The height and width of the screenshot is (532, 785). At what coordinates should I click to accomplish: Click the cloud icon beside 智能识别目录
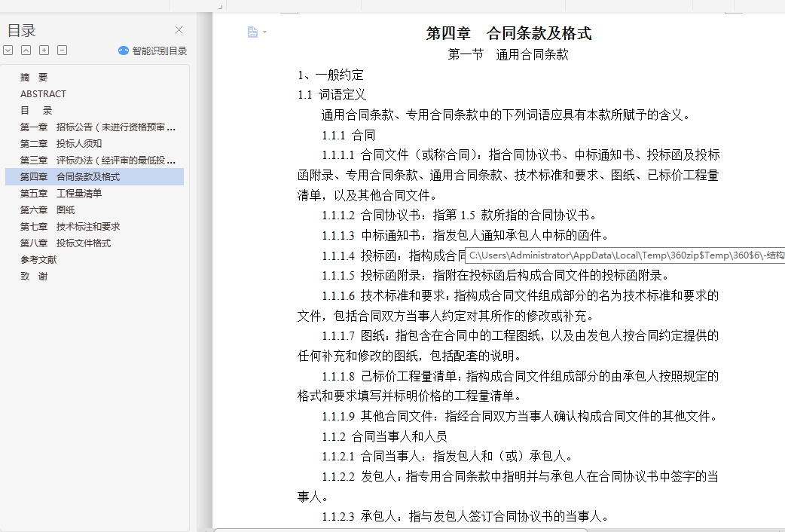[123, 50]
